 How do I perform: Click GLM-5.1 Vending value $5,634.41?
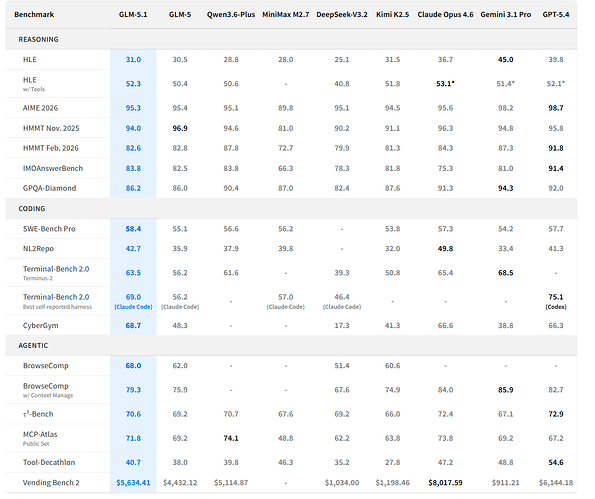[133, 483]
